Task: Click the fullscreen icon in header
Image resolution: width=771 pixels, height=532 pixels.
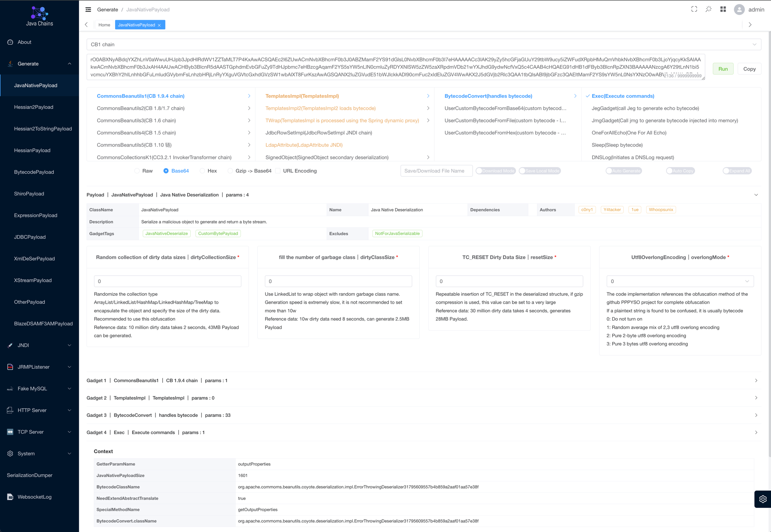Action: [694, 9]
